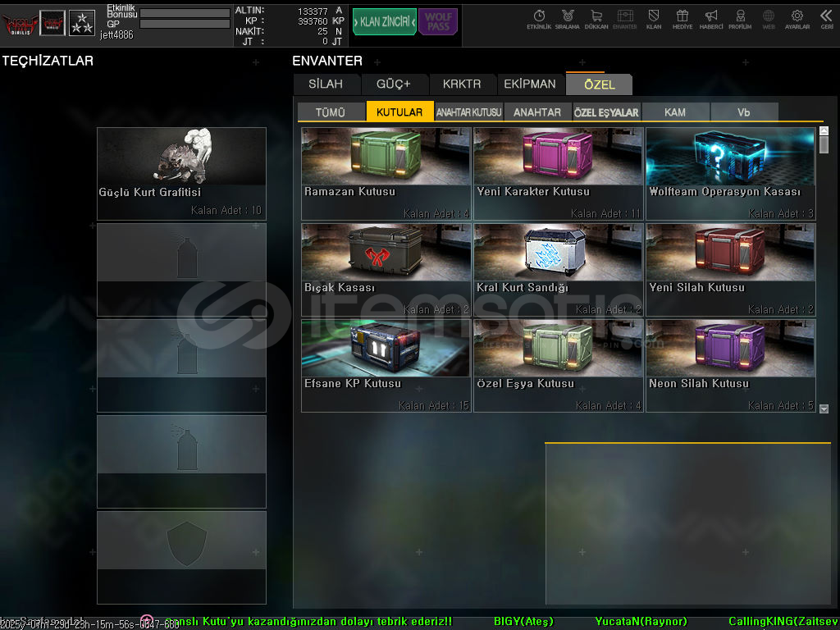Select the Kral Kurt Sandığı chest

(558, 269)
